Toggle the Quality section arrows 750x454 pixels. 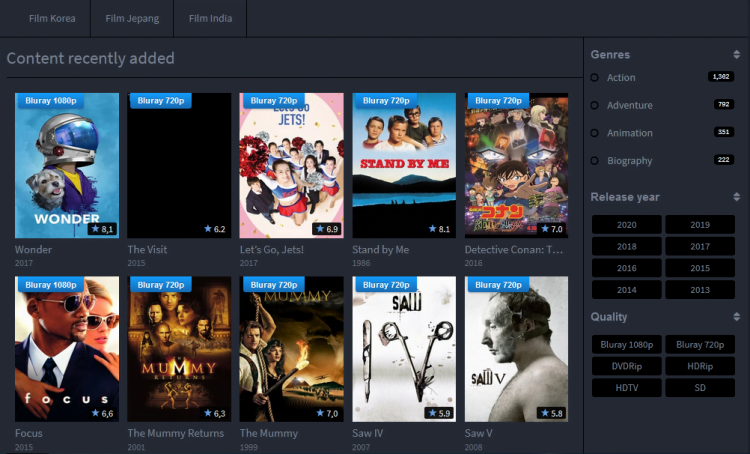(x=736, y=317)
